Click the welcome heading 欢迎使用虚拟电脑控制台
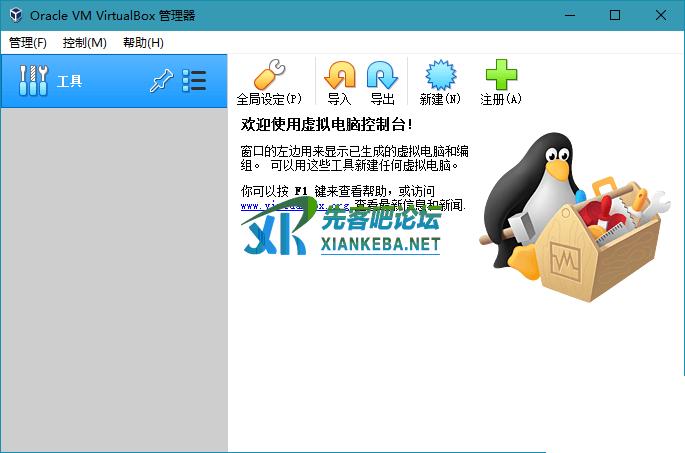 [326, 125]
